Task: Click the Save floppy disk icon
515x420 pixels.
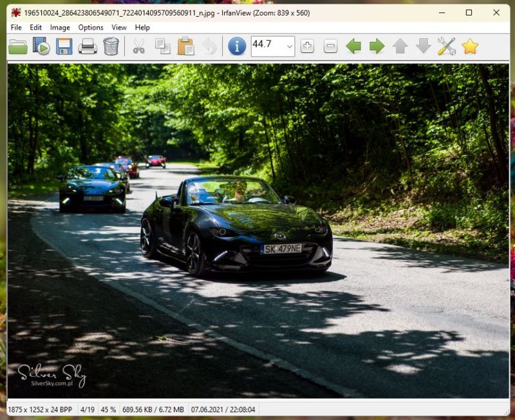Action: (64, 46)
